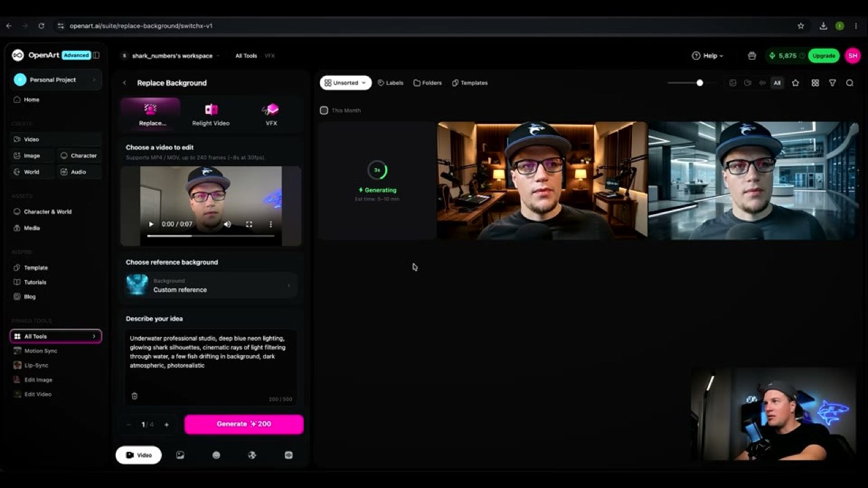This screenshot has height=488, width=868.
Task: Open video preview three-dot options
Action: (271, 224)
